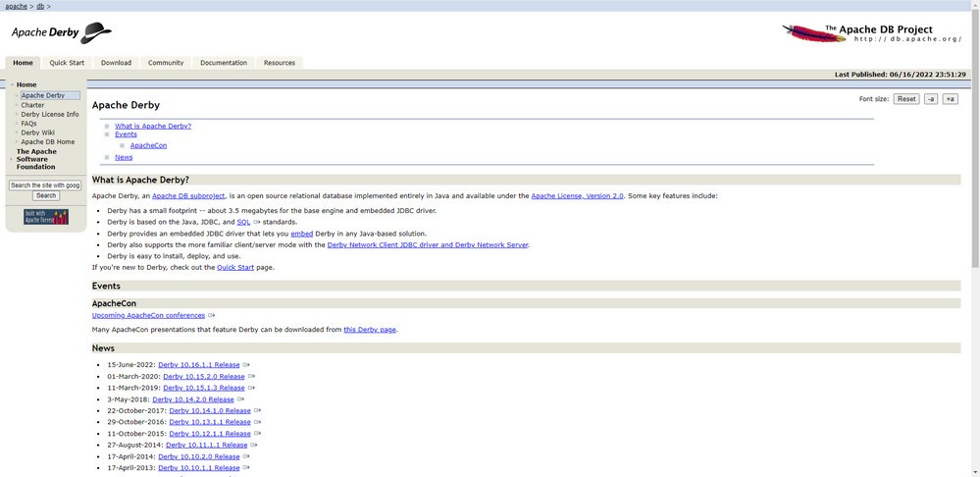Expand The Apache Software Foundation sidebar section
The width and height of the screenshot is (980, 477).
[12, 159]
